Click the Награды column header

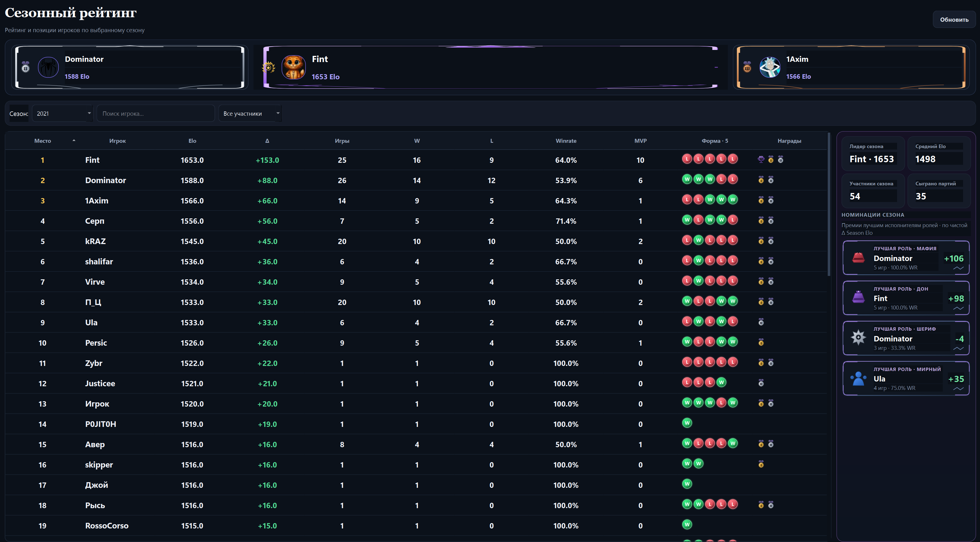click(x=789, y=141)
